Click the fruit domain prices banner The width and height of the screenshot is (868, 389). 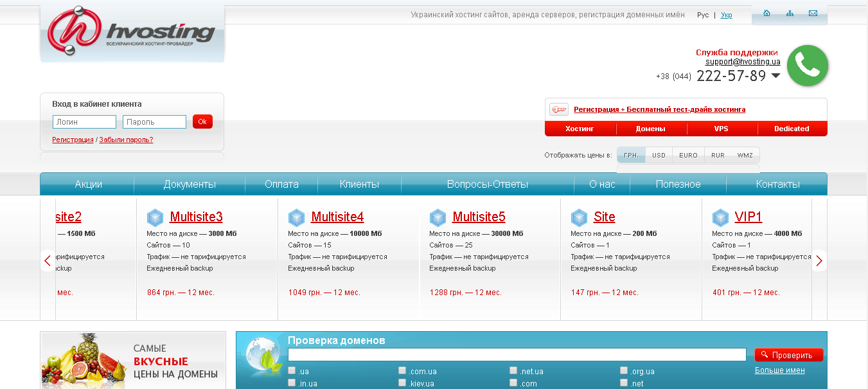133,360
